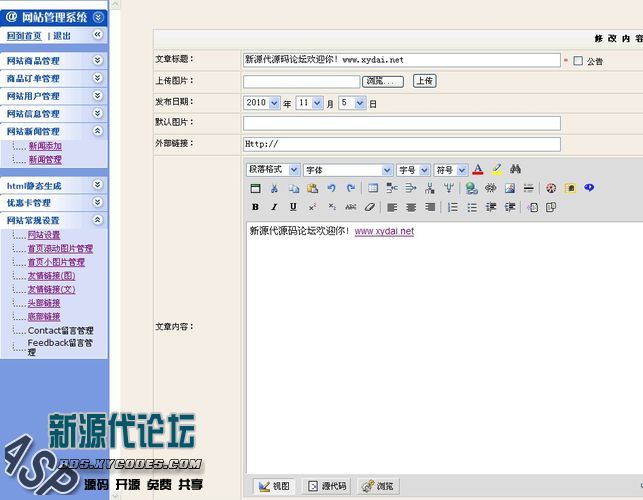Apply superscript formatting
Screen dimensions: 643x500
click(x=312, y=207)
